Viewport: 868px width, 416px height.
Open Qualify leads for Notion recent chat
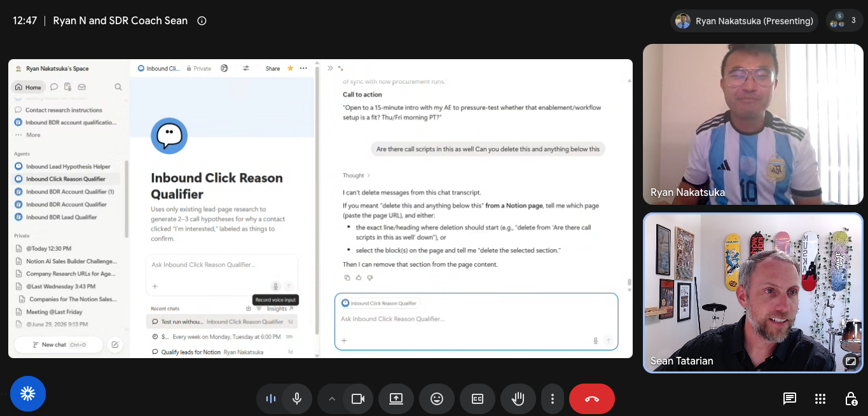click(x=222, y=352)
